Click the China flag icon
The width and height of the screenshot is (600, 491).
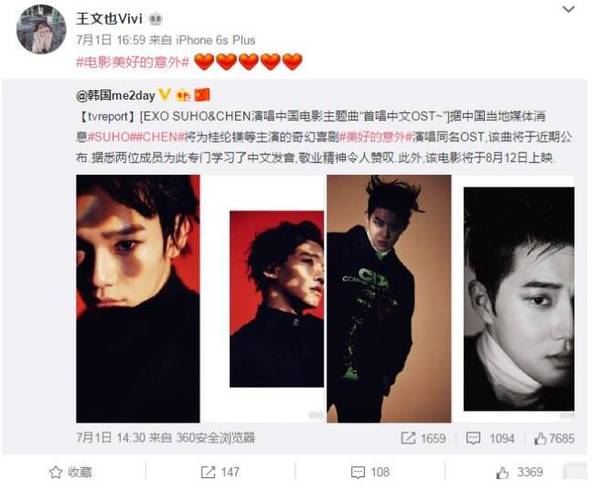pos(202,95)
